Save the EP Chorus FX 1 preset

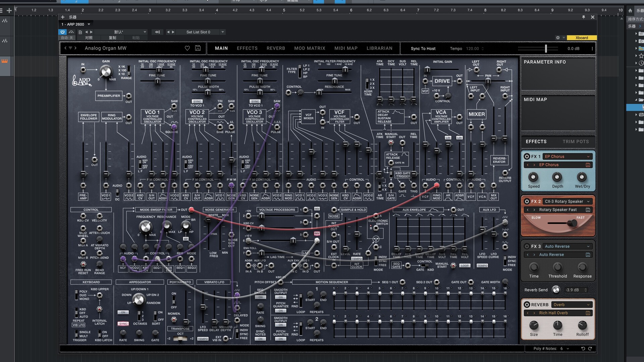[x=588, y=165]
